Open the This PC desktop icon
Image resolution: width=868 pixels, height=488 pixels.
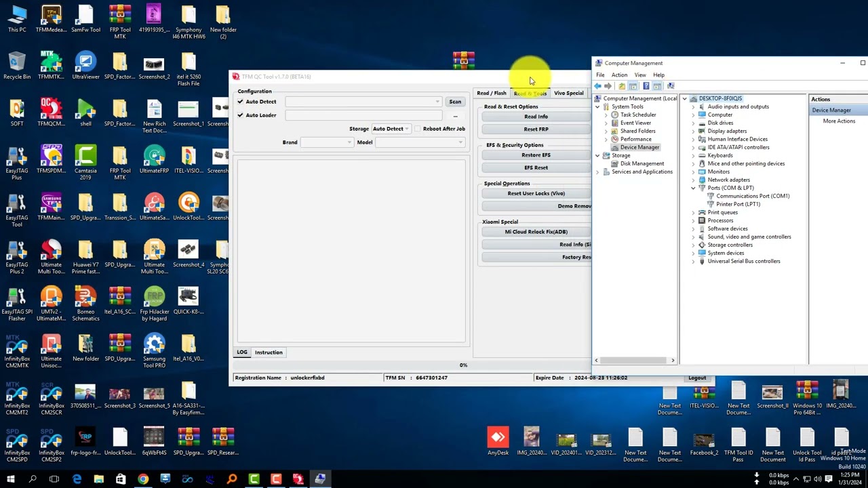tap(17, 19)
